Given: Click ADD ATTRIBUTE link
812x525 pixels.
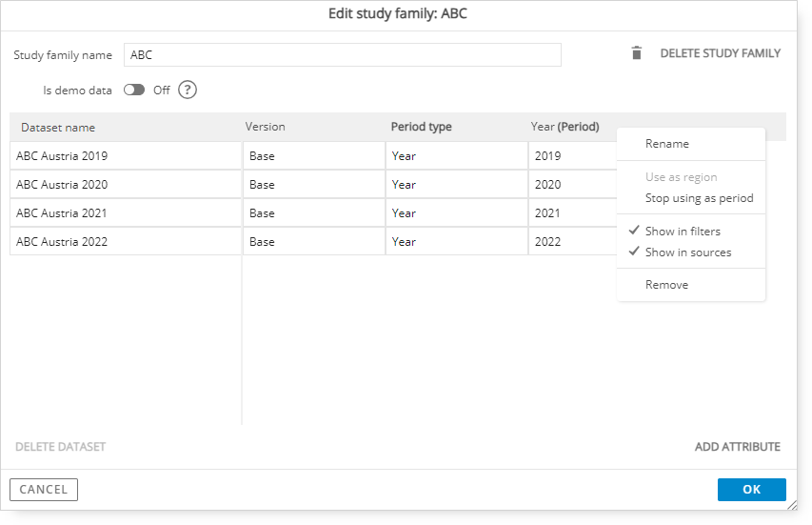Looking at the screenshot, I should [737, 447].
